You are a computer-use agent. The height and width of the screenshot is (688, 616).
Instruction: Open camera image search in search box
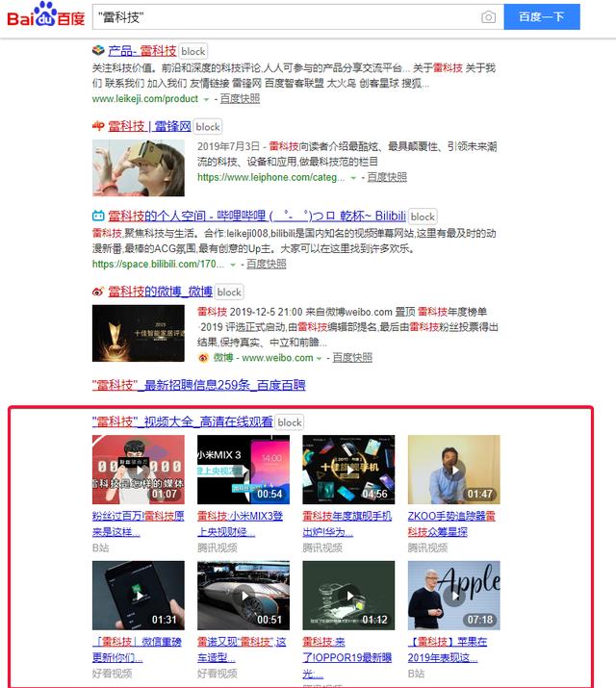[x=488, y=17]
